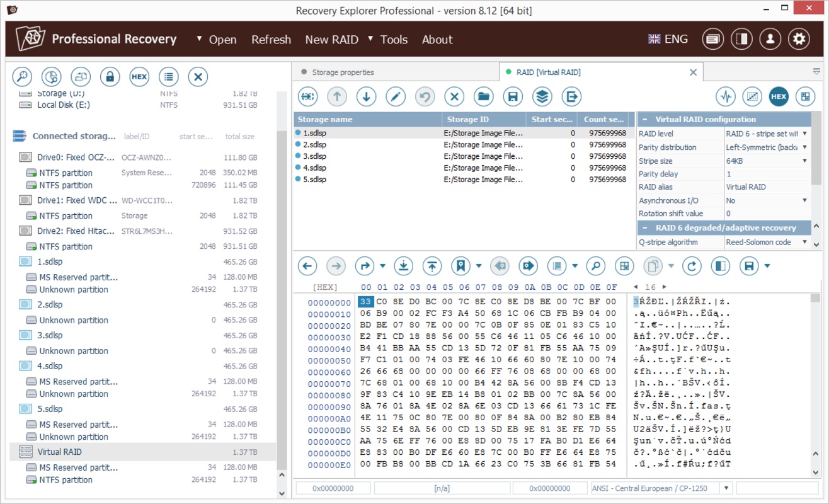Click the pencil edit icon in RAID toolbar
Screen dimensions: 829x504
pos(396,96)
